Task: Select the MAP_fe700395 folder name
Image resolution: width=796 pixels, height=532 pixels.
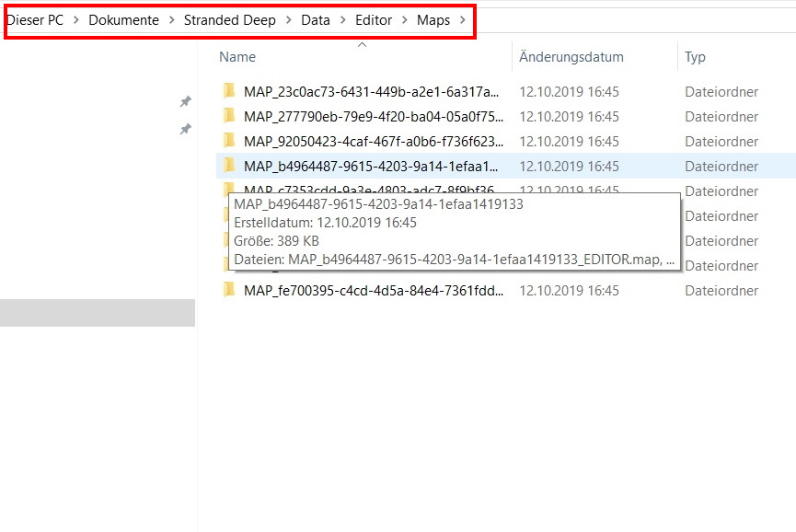Action: pos(373,290)
